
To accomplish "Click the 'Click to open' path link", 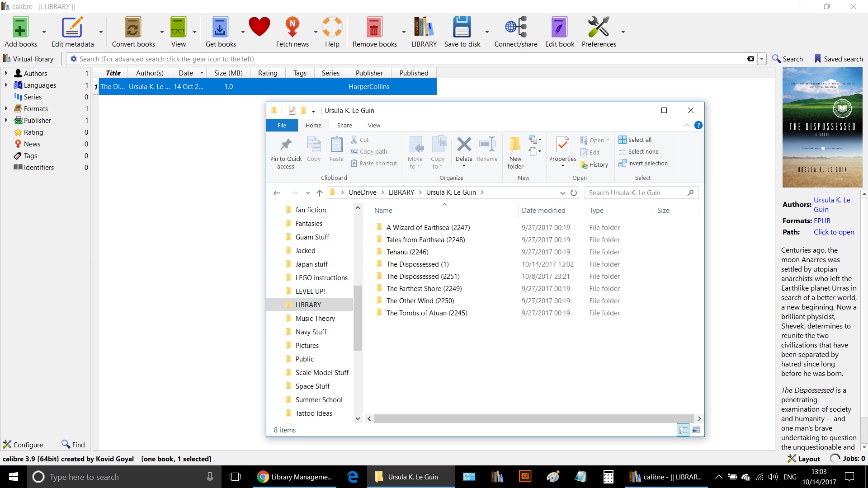I will pos(834,232).
